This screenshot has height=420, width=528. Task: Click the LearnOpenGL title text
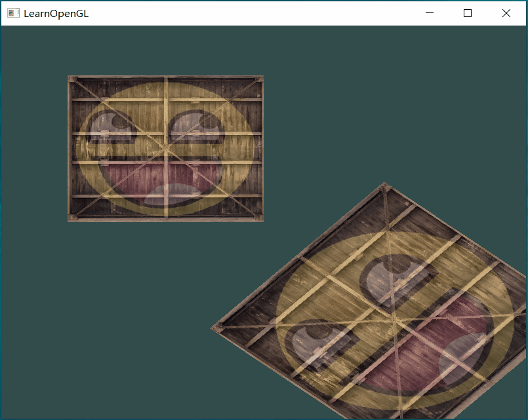tap(56, 13)
